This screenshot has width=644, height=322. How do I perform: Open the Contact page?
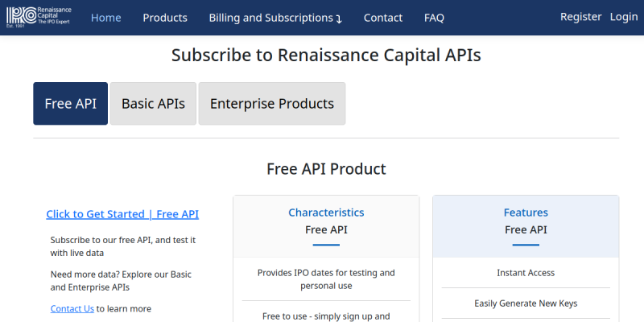pos(383,18)
